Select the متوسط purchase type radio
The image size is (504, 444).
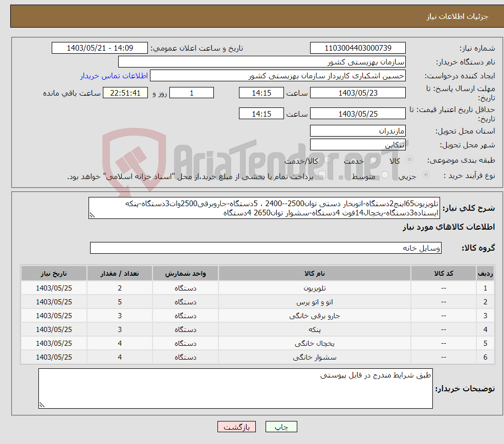tap(385, 175)
